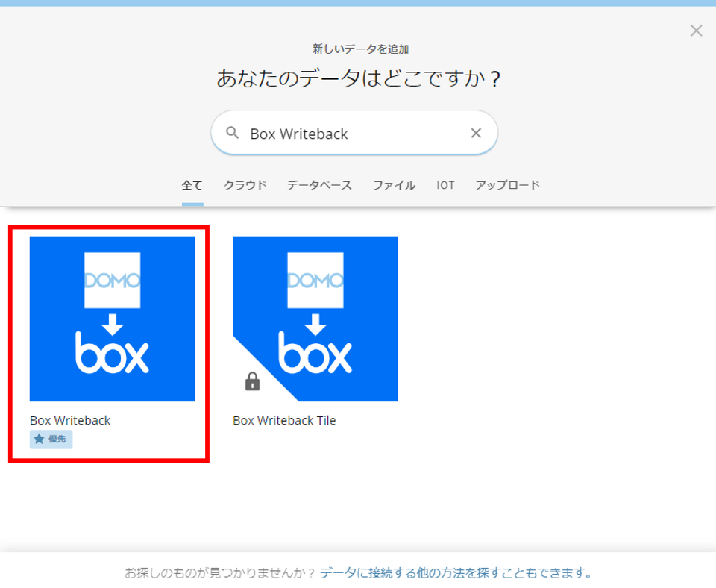This screenshot has height=588, width=716.
Task: Follow the データに接続する他の方法を探すこともできます link
Action: [456, 572]
